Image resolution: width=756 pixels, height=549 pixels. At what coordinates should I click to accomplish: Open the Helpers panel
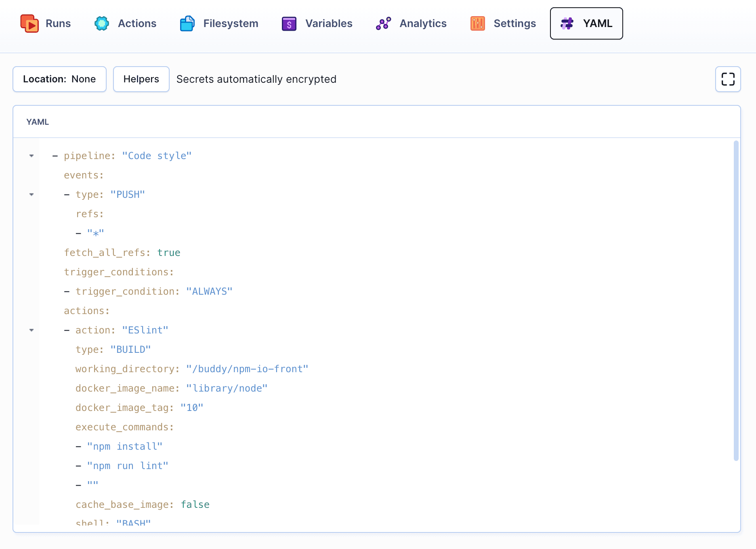[141, 79]
